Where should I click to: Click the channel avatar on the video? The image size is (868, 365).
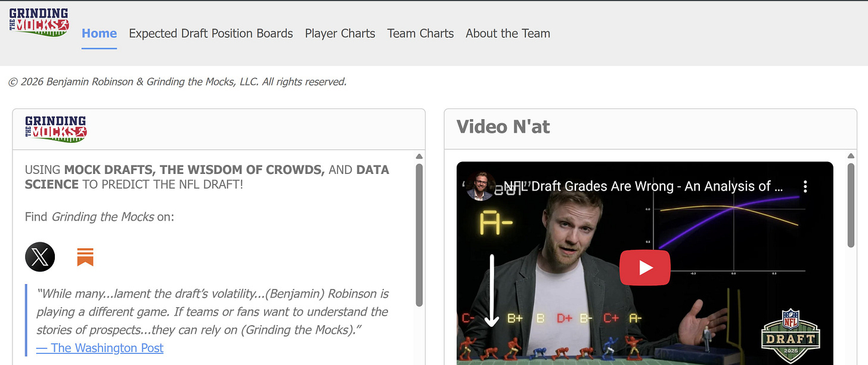click(x=480, y=186)
